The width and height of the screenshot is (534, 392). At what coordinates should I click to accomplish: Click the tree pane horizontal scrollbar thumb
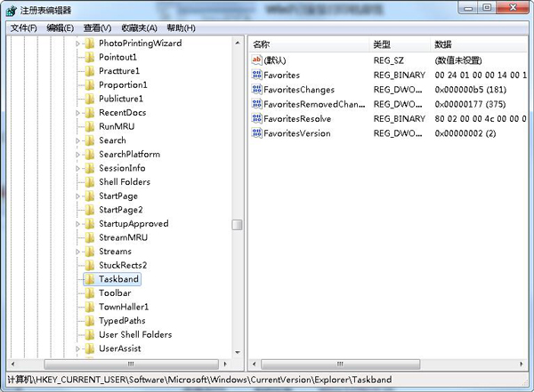[131, 364]
